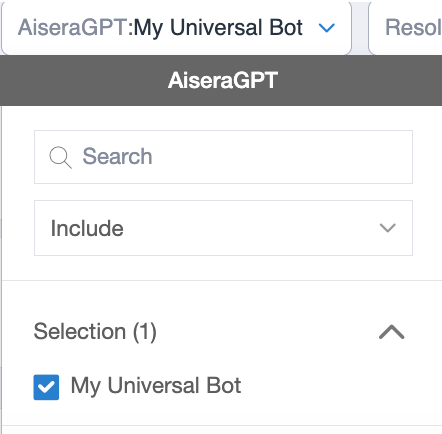Image resolution: width=442 pixels, height=434 pixels.
Task: Click the blue chevron on AiseraGPT filter
Action: 326,28
